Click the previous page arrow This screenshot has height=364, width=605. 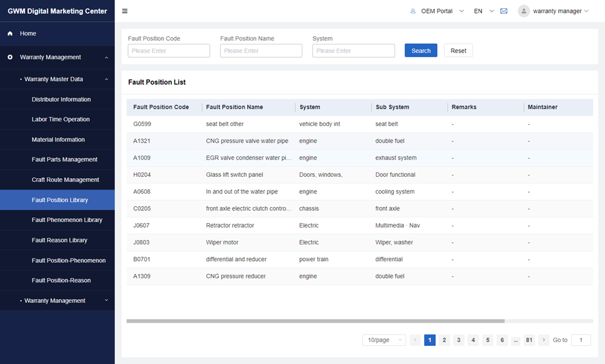point(415,340)
